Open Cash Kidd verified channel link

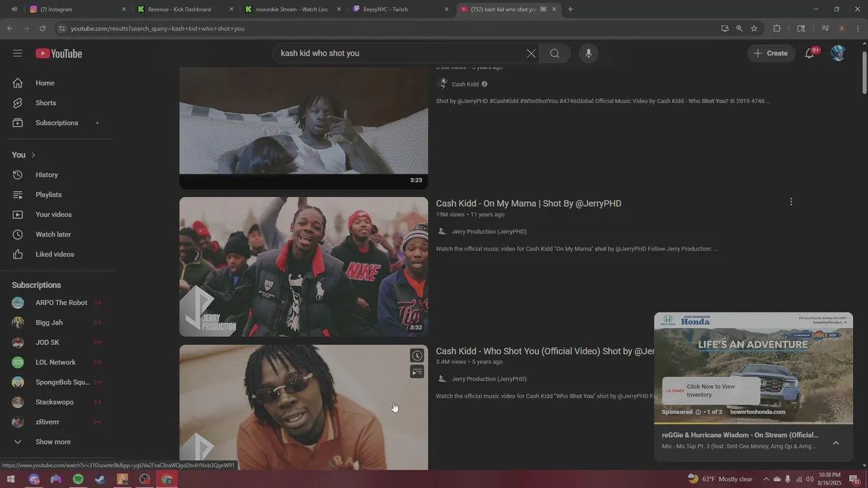tap(465, 84)
